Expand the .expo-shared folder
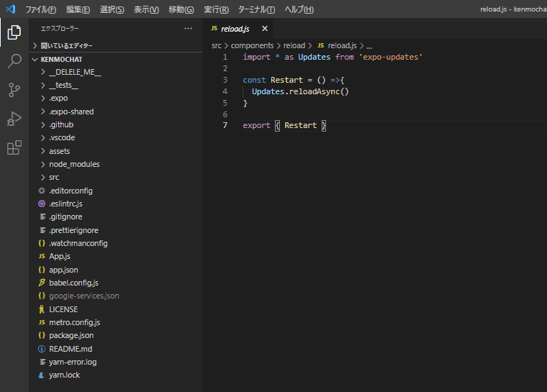The width and height of the screenshot is (547, 392). (43, 111)
